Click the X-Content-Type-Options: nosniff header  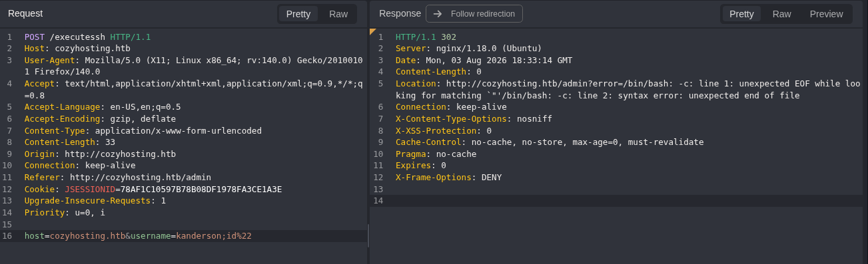474,119
